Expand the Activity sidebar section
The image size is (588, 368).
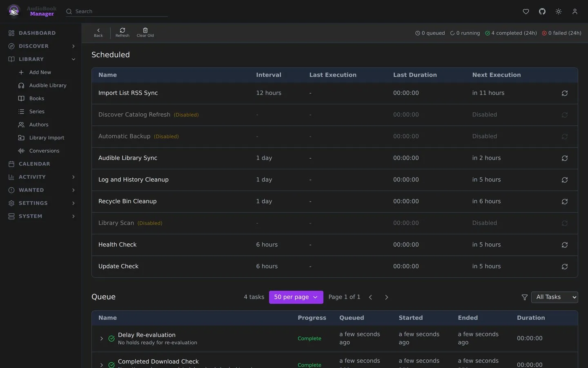point(73,177)
